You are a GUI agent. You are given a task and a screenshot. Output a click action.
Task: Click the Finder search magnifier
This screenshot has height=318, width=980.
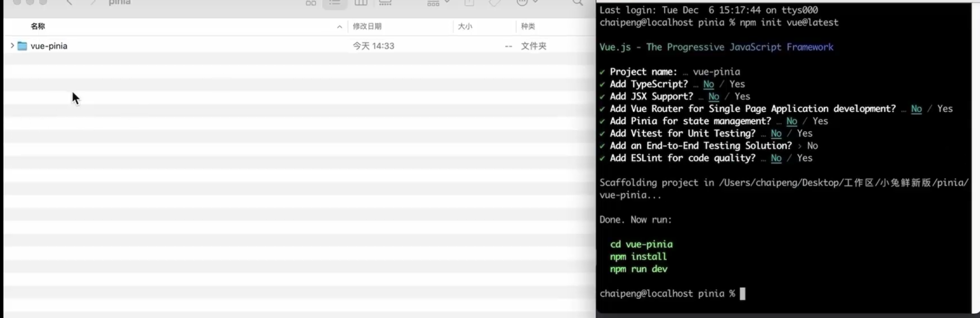coord(578,3)
